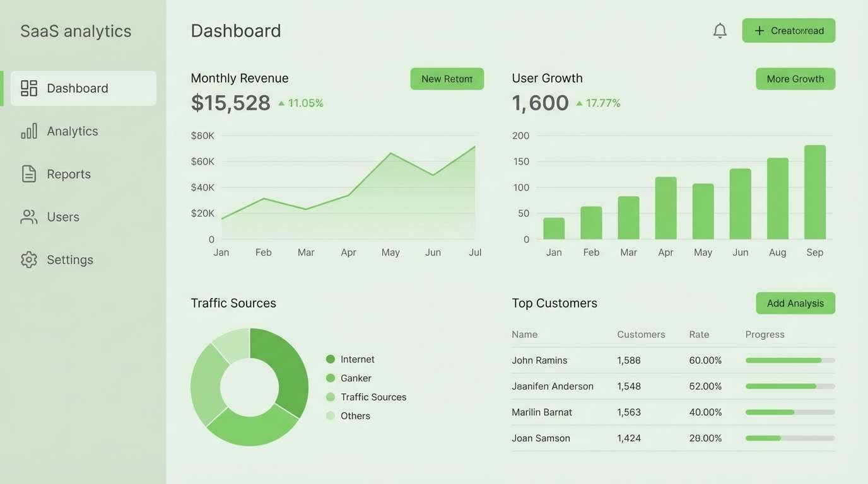Click the notification bell icon
Screen dimensions: 868x484
pos(720,30)
